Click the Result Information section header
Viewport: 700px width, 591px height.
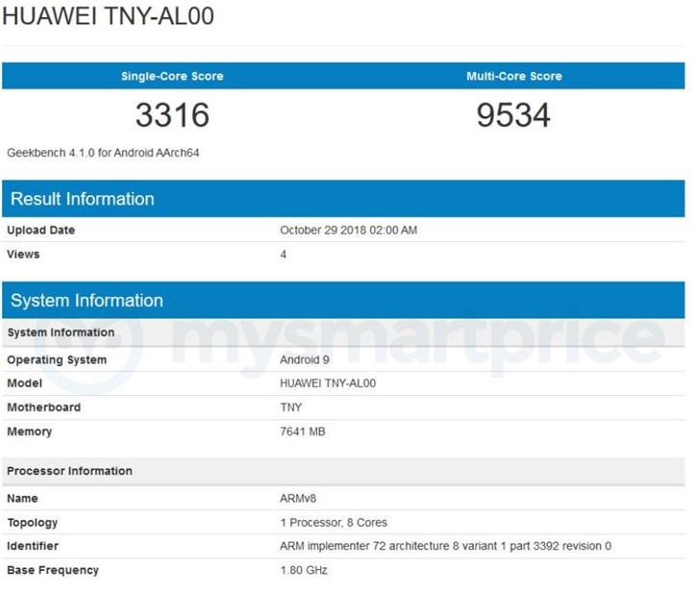(82, 199)
